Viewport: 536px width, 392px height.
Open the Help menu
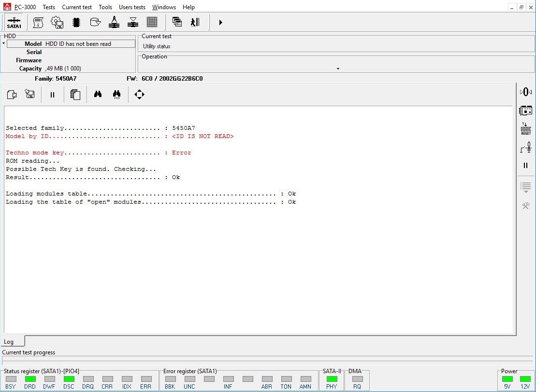tap(188, 7)
